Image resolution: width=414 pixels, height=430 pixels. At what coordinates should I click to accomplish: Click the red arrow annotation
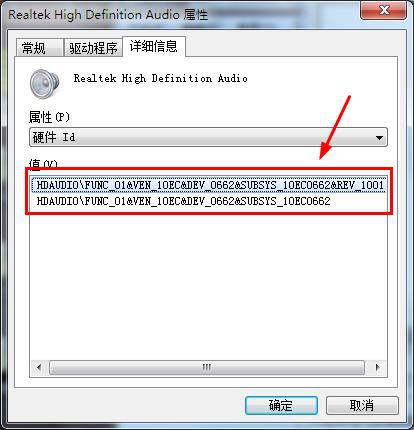335,127
